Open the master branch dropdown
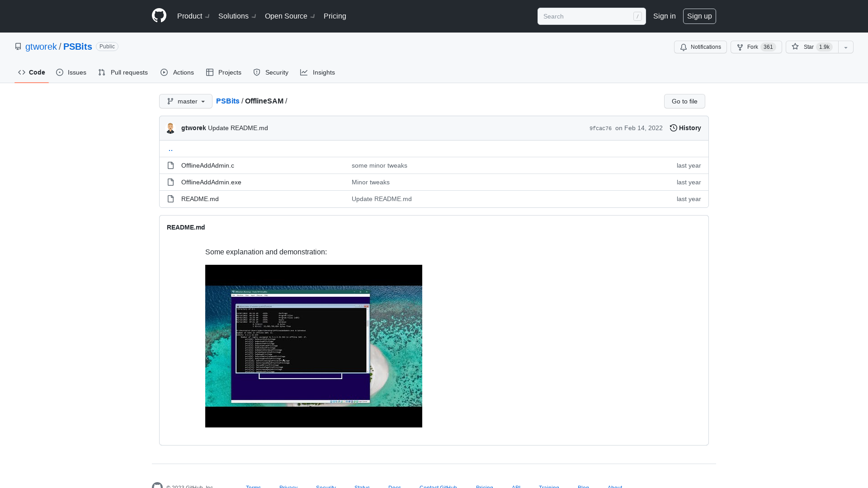 [186, 101]
